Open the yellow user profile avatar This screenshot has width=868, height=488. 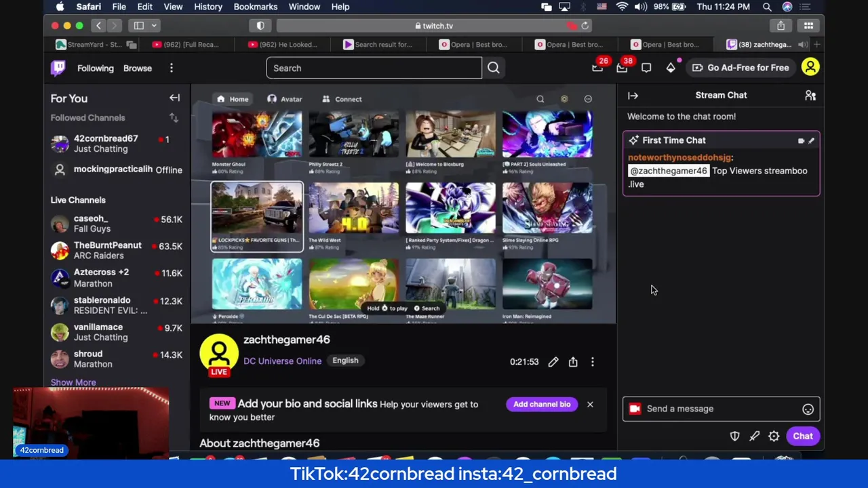810,67
